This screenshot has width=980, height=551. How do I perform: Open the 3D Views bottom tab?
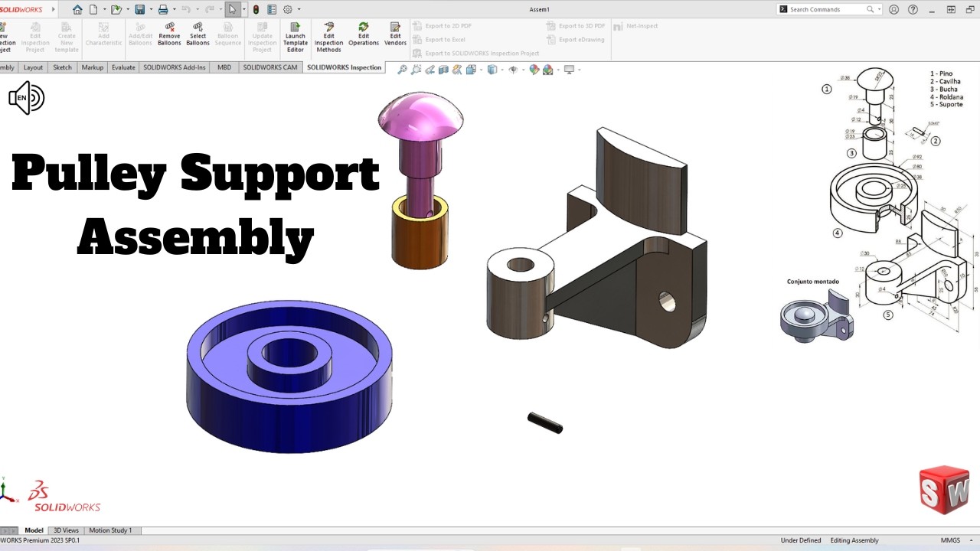coord(66,530)
